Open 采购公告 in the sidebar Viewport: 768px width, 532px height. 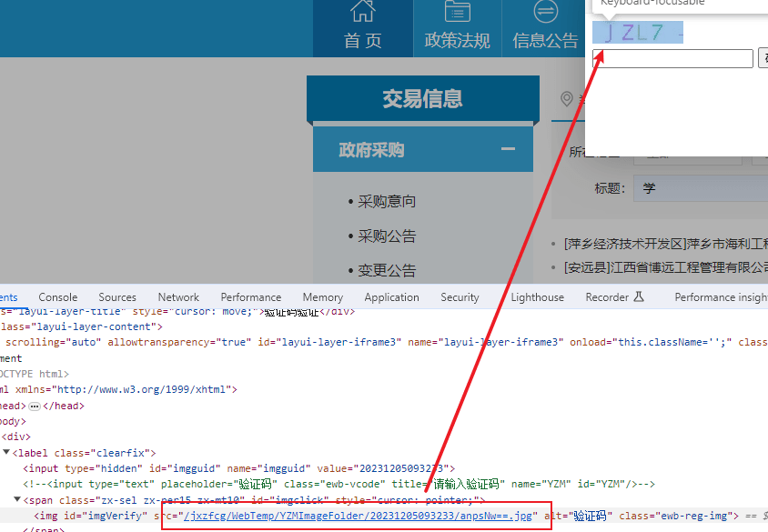(387, 236)
